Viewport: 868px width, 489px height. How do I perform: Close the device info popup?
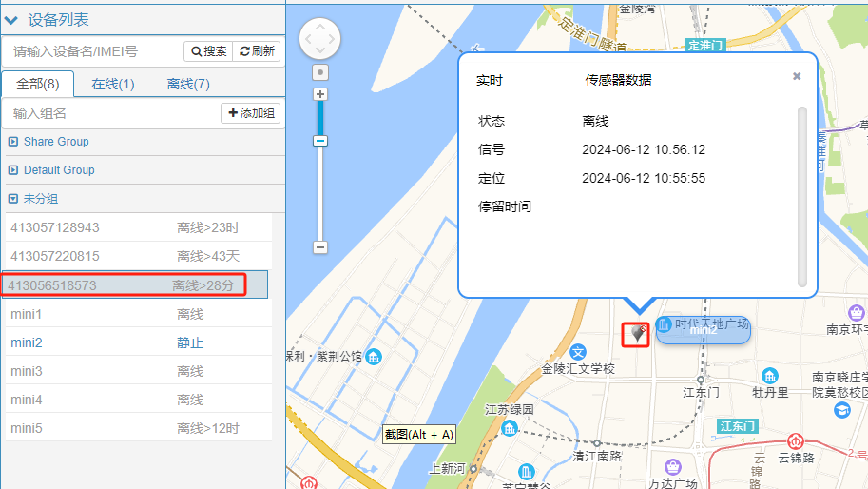pos(797,77)
